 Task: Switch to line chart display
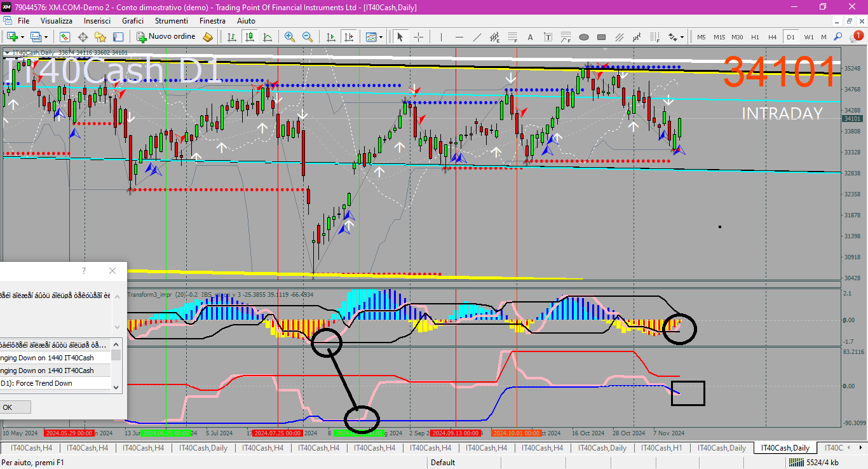tap(268, 37)
